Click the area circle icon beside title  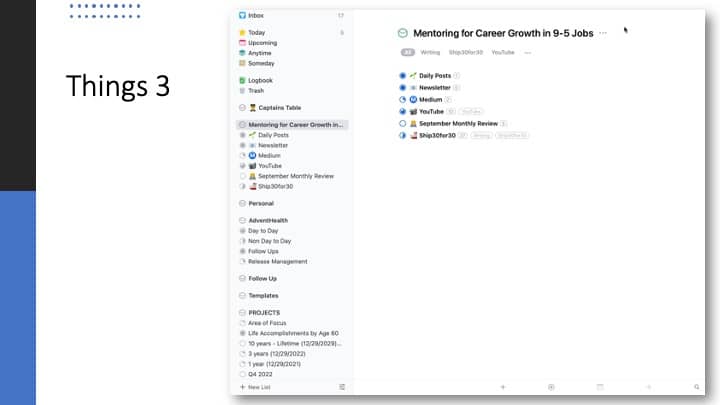[x=403, y=33]
